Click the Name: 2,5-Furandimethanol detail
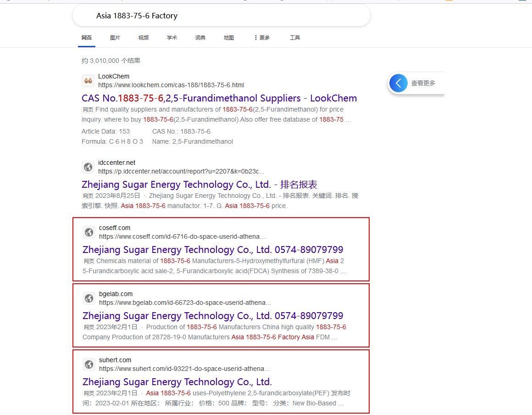The height and width of the screenshot is (415, 532). (x=192, y=141)
